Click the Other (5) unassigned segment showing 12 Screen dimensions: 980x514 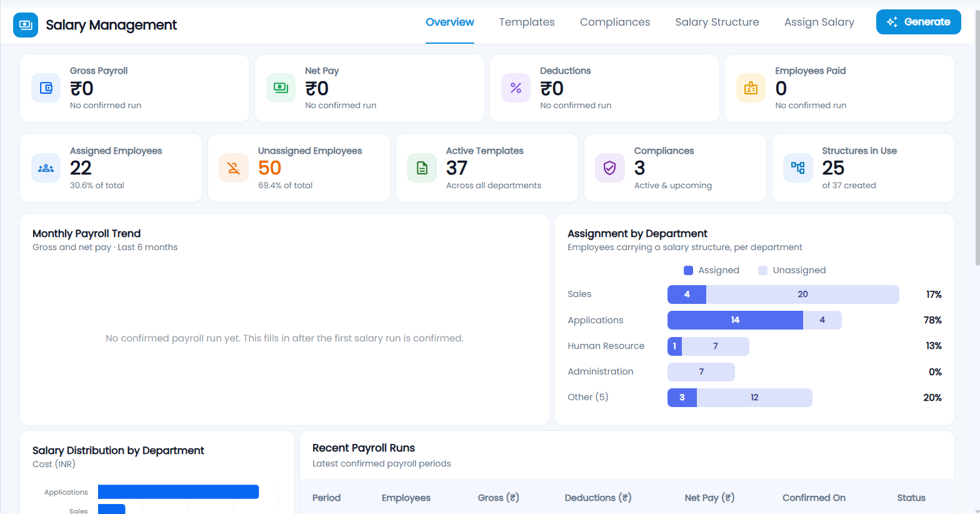pos(754,398)
